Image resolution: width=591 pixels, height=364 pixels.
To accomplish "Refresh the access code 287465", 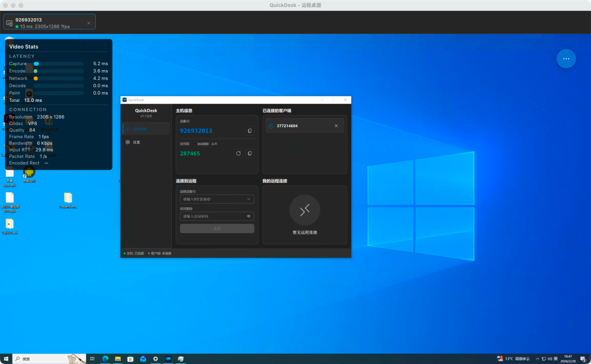I will (x=238, y=153).
